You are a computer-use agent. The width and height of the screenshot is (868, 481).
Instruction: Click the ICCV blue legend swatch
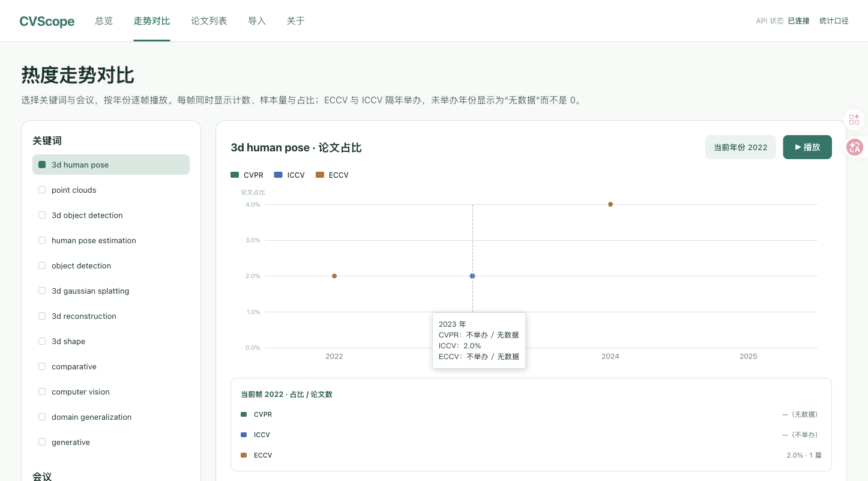pyautogui.click(x=278, y=175)
